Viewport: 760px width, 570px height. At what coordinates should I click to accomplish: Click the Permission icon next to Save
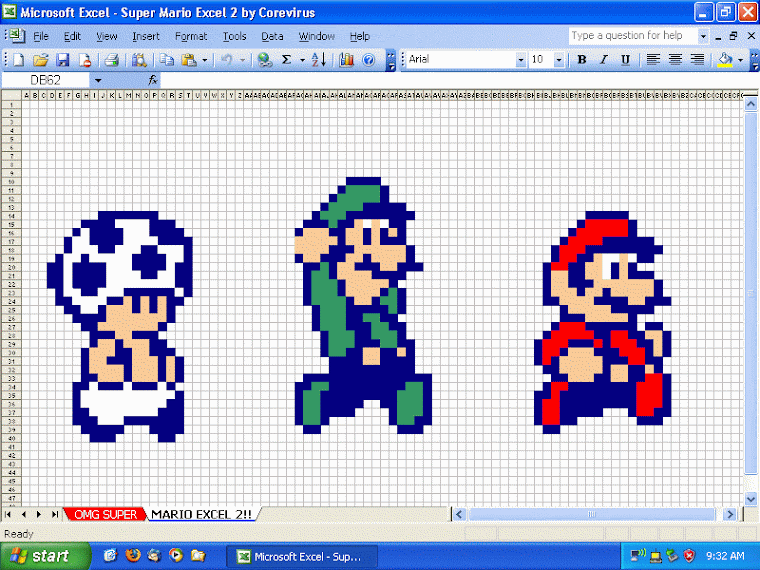point(85,60)
